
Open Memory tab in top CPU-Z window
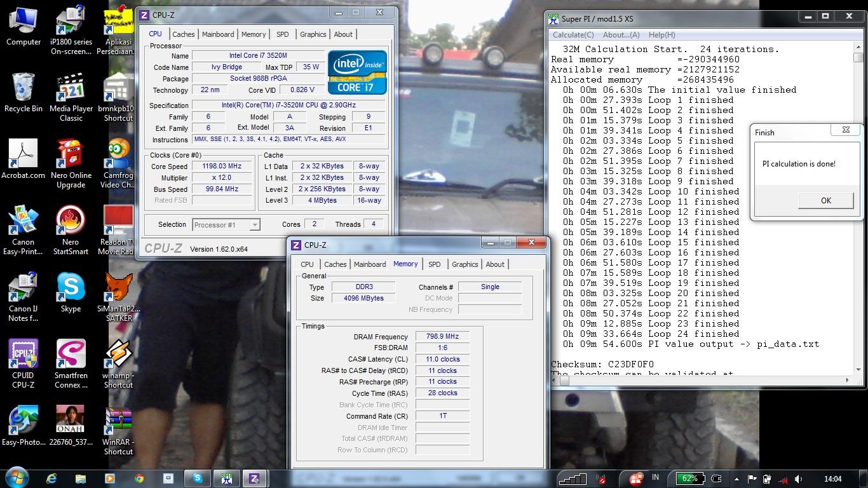coord(254,34)
